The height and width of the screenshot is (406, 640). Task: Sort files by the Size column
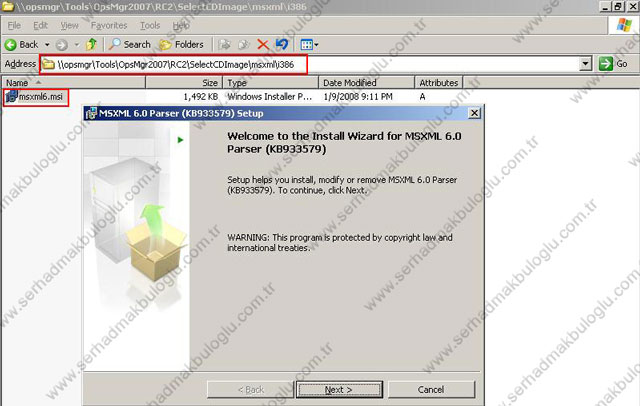pos(184,82)
